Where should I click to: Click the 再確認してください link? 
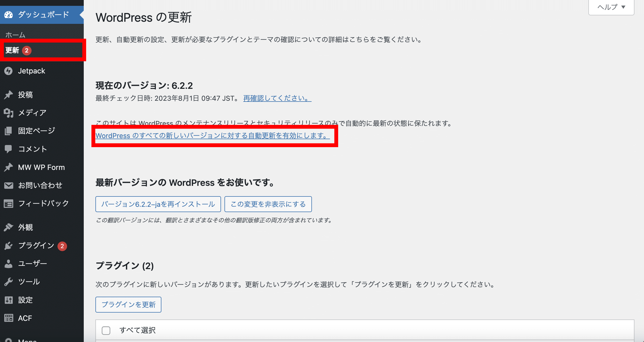(277, 98)
